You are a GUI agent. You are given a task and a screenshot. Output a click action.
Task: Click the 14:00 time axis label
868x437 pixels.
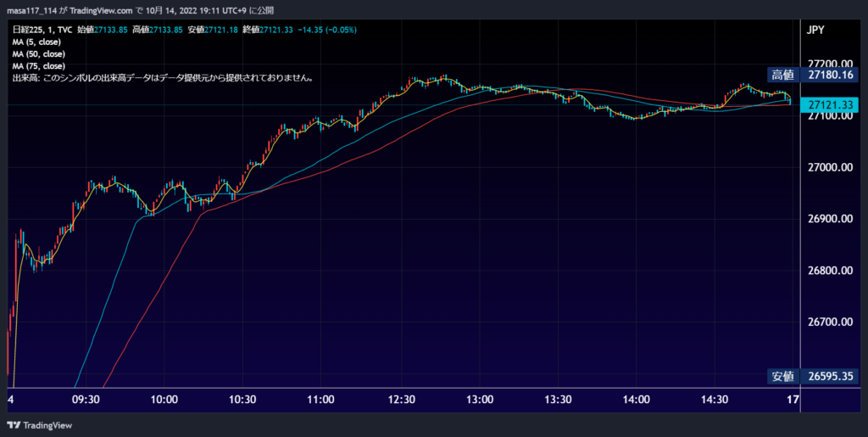click(637, 400)
